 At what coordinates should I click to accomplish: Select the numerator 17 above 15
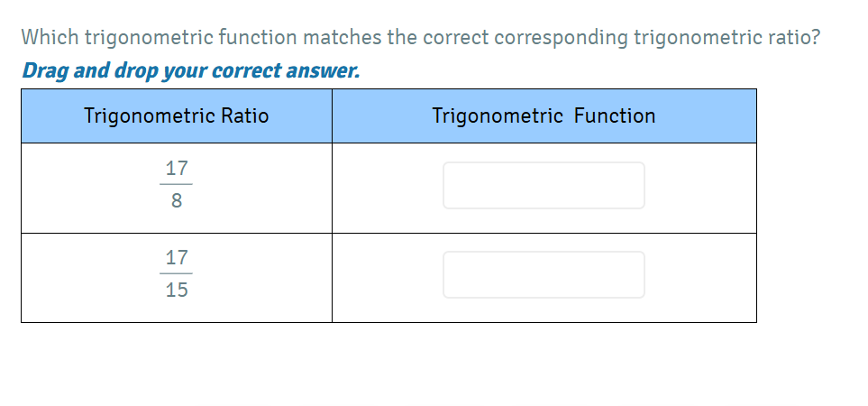[x=177, y=258]
